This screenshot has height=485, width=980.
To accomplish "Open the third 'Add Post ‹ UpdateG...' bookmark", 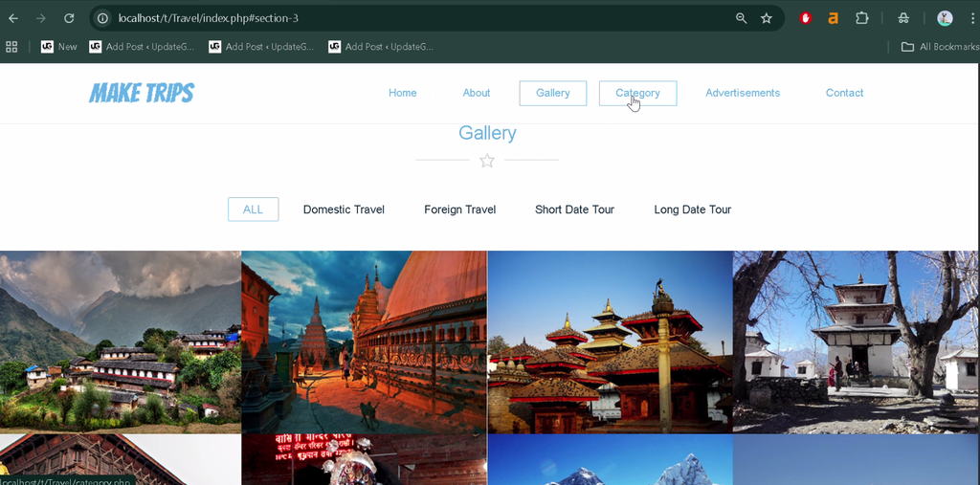I will (381, 47).
